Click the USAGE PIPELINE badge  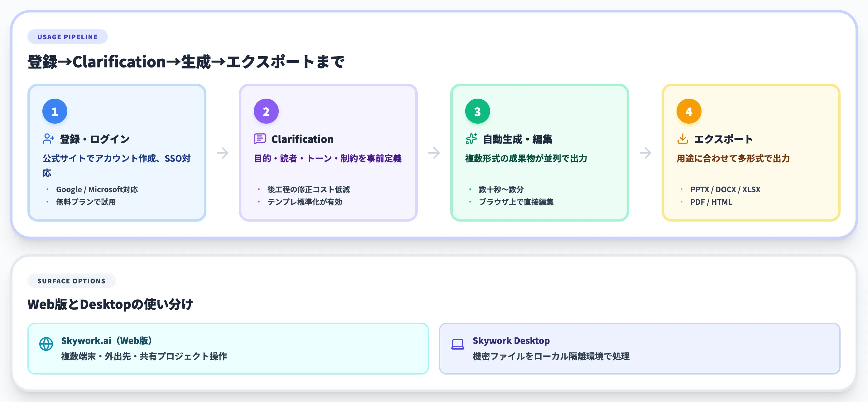coord(67,37)
